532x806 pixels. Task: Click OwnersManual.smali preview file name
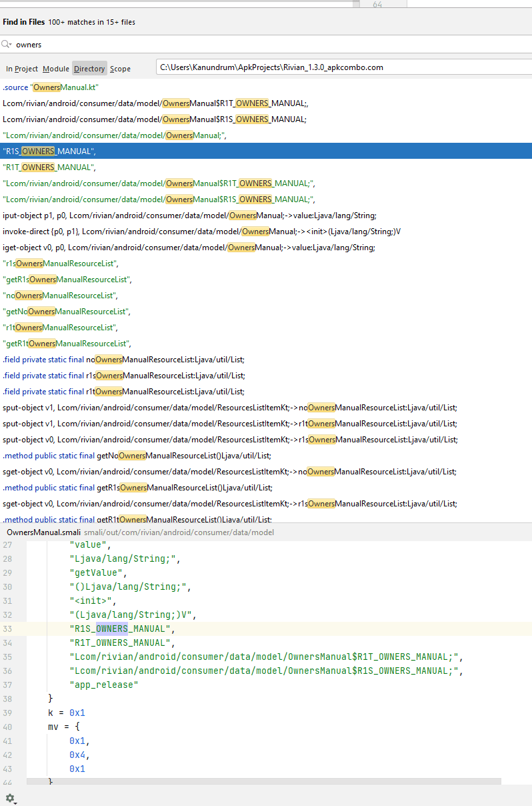43,532
